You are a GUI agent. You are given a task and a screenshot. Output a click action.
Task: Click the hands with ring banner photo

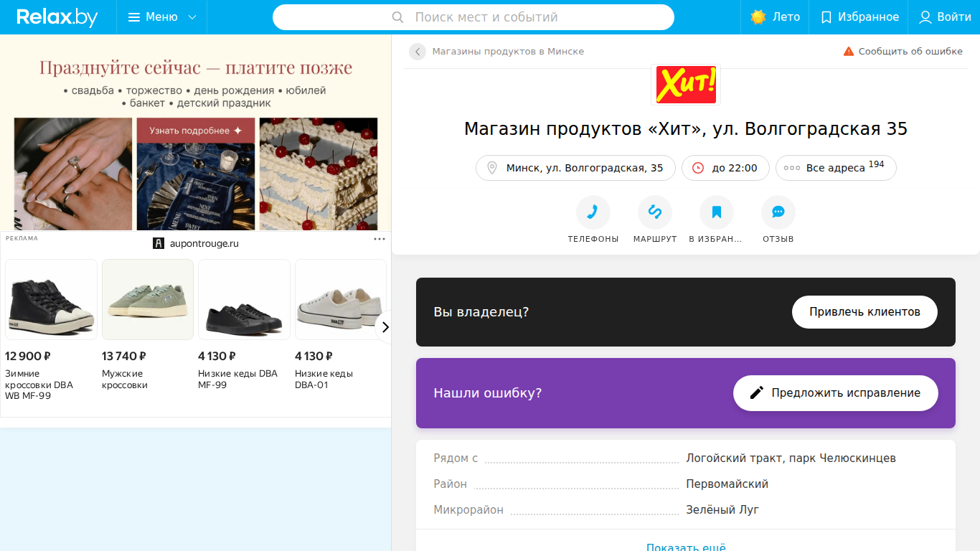click(73, 174)
